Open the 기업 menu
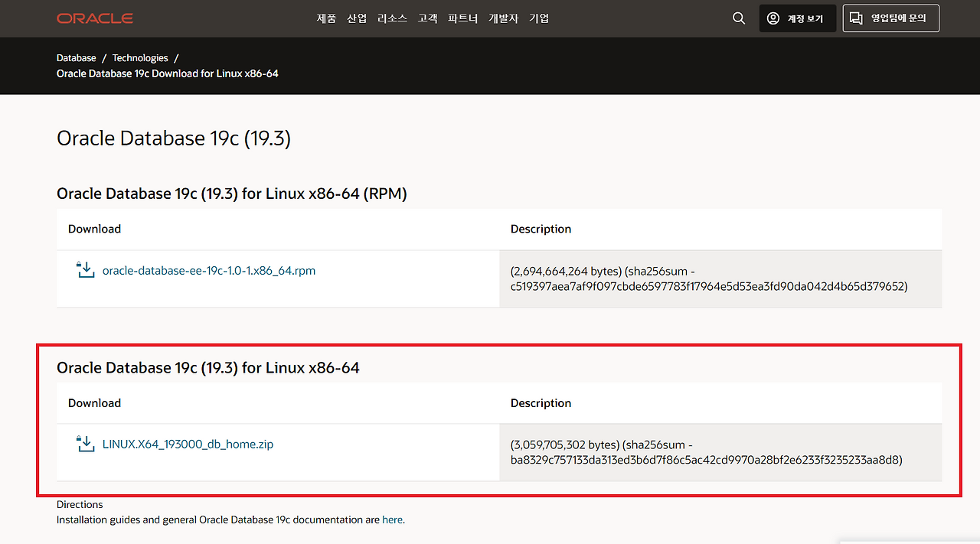 point(539,18)
